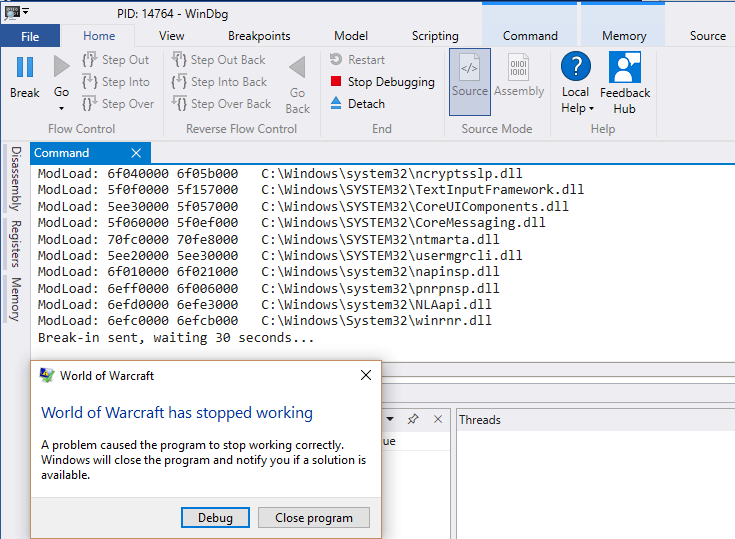Open the Breakpoints ribbon tab
735x539 pixels.
259,36
